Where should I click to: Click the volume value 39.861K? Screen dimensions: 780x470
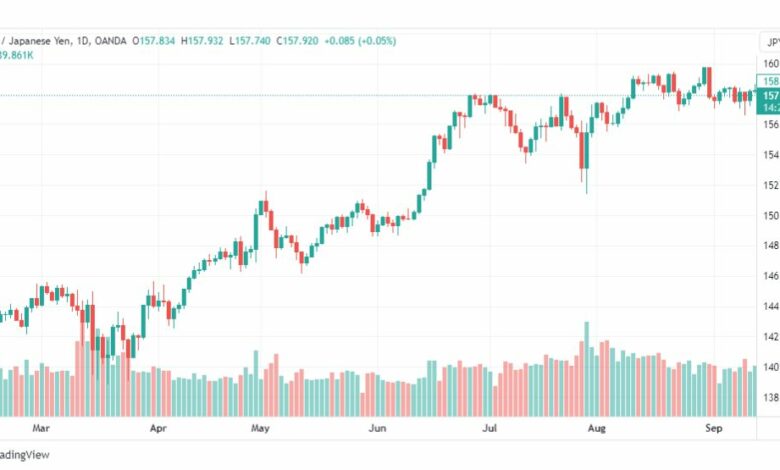point(16,55)
